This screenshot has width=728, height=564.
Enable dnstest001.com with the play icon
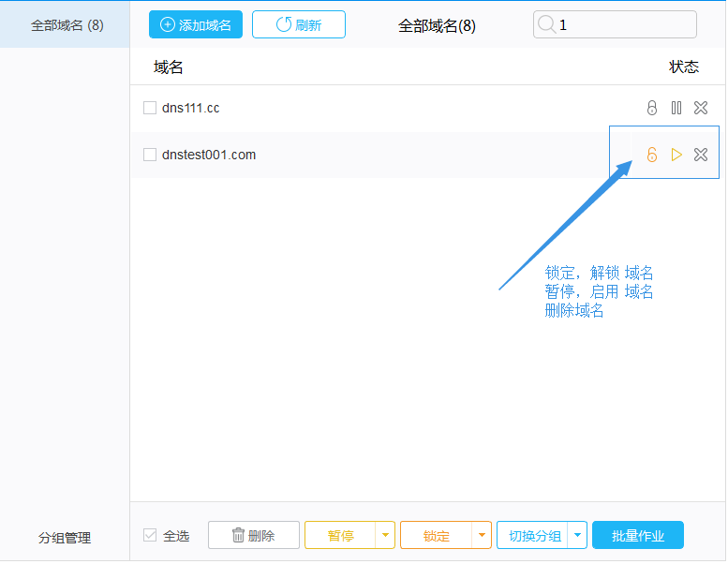pos(676,155)
